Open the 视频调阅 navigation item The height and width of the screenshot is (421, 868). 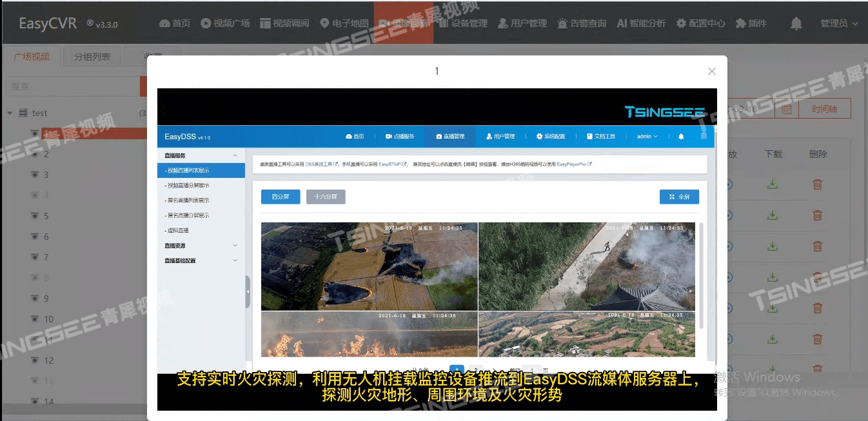click(x=284, y=23)
